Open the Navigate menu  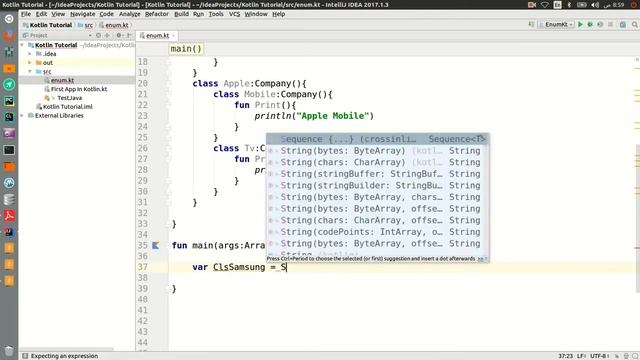(82, 14)
